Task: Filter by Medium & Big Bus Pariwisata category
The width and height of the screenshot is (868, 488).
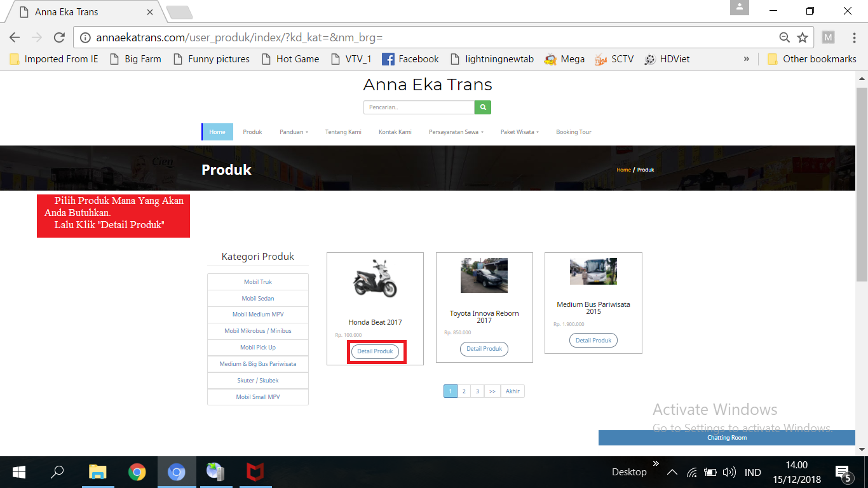Action: (x=258, y=364)
